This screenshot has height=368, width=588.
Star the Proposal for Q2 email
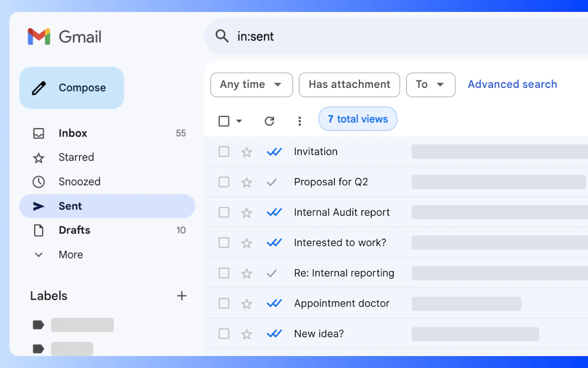click(x=247, y=182)
